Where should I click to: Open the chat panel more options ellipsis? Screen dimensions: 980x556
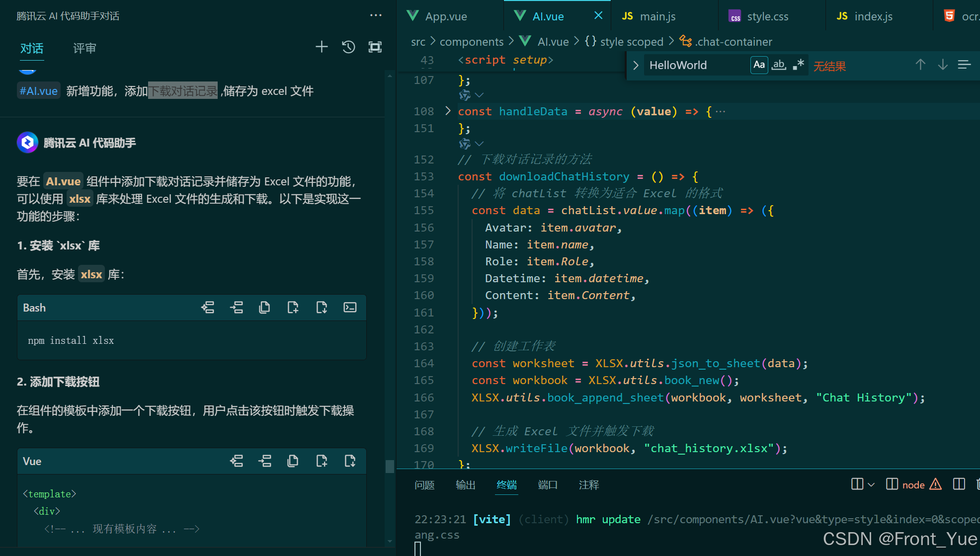click(376, 15)
